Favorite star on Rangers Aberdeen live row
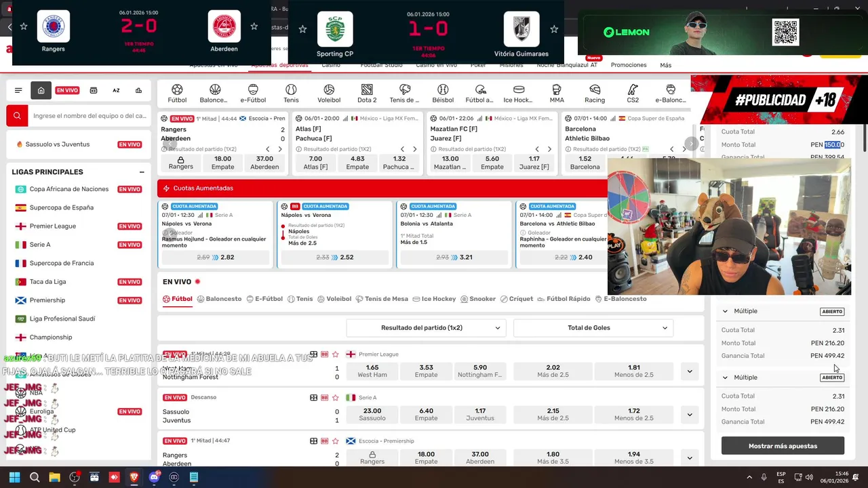The width and height of the screenshot is (868, 488). click(x=335, y=441)
